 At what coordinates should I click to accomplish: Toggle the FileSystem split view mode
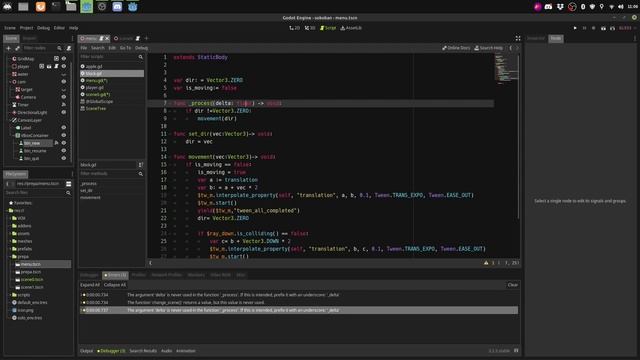click(69, 184)
